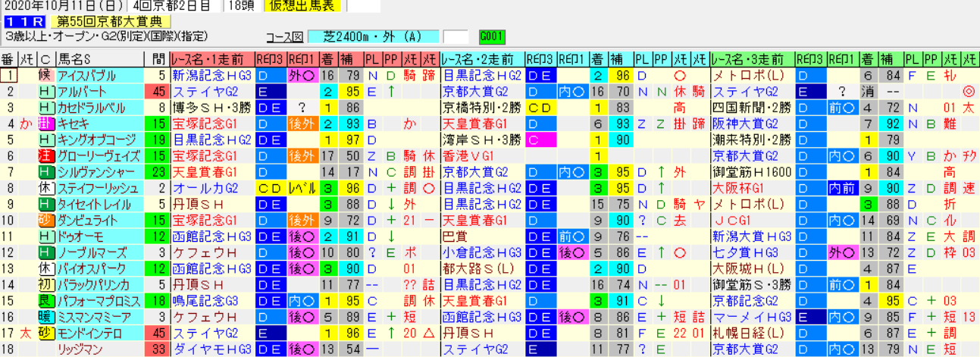Click the レース名・3走前 column header
This screenshot has height=357, width=980.
click(752, 59)
